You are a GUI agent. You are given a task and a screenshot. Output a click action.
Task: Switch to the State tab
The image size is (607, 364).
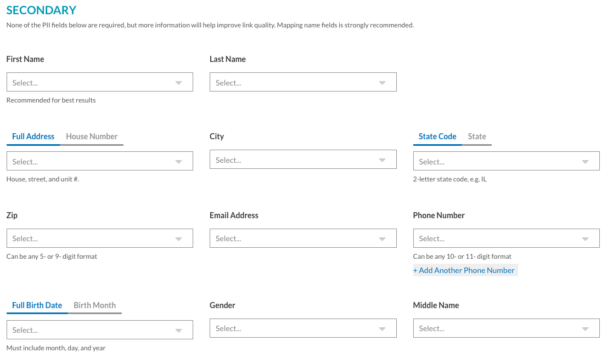(477, 136)
